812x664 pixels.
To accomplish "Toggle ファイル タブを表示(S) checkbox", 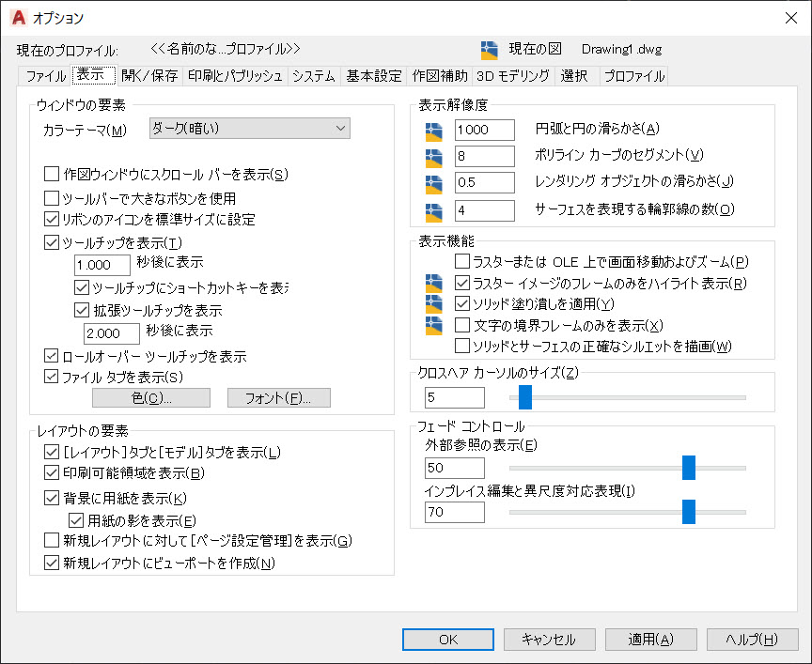I will tap(52, 377).
